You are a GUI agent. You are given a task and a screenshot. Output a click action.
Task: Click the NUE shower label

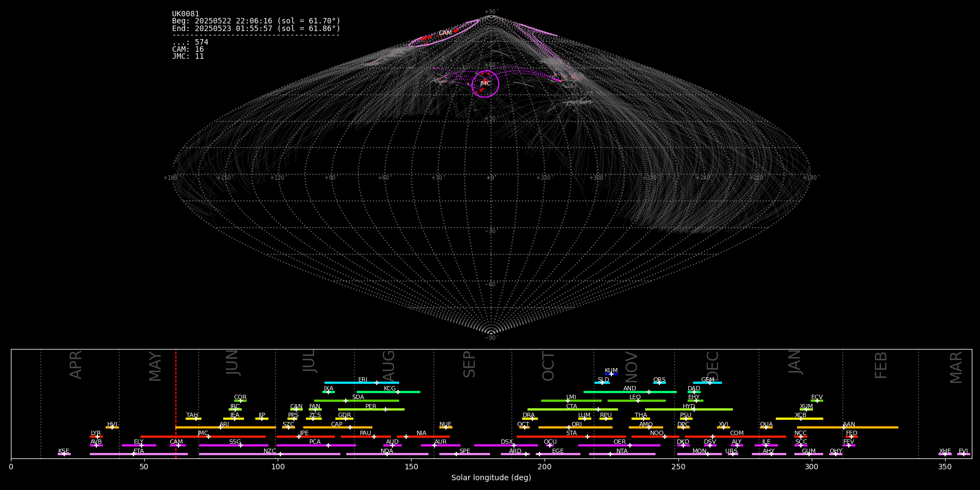(445, 425)
